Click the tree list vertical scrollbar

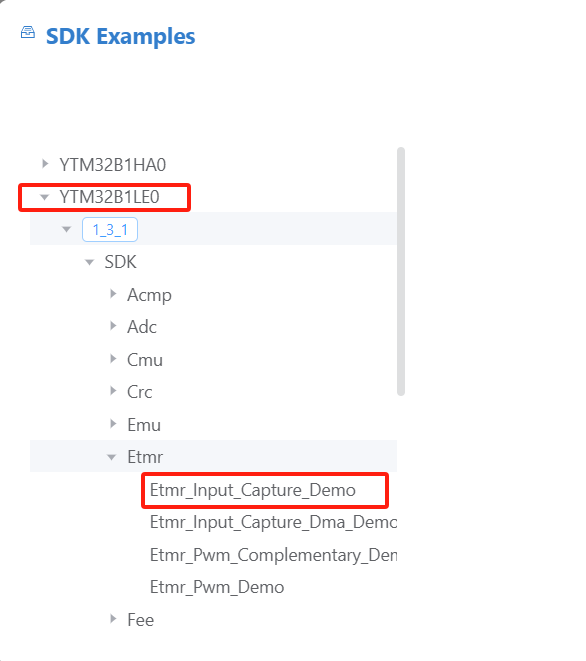point(401,271)
